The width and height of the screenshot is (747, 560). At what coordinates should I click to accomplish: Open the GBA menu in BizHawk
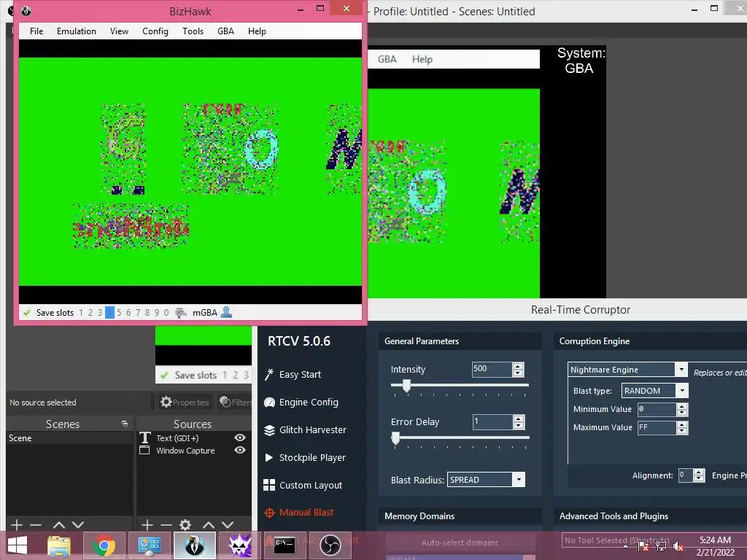pos(226,31)
